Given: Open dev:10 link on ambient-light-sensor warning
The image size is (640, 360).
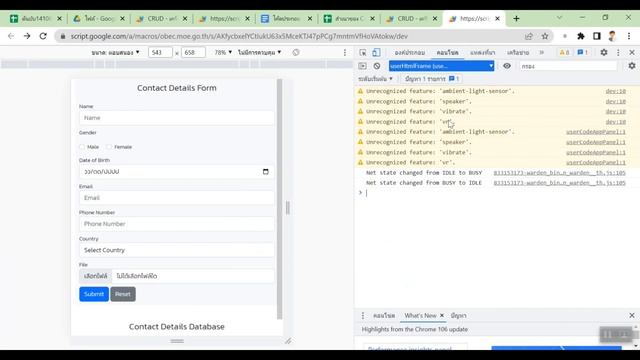Looking at the screenshot, I should 616,91.
